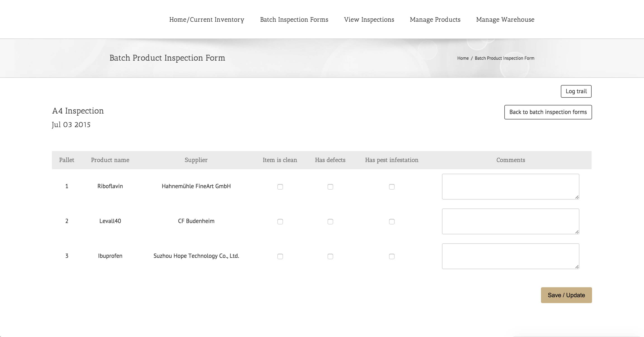Viewport: 644px width, 337px height.
Task: Click the Save / Update button
Action: [x=566, y=295]
